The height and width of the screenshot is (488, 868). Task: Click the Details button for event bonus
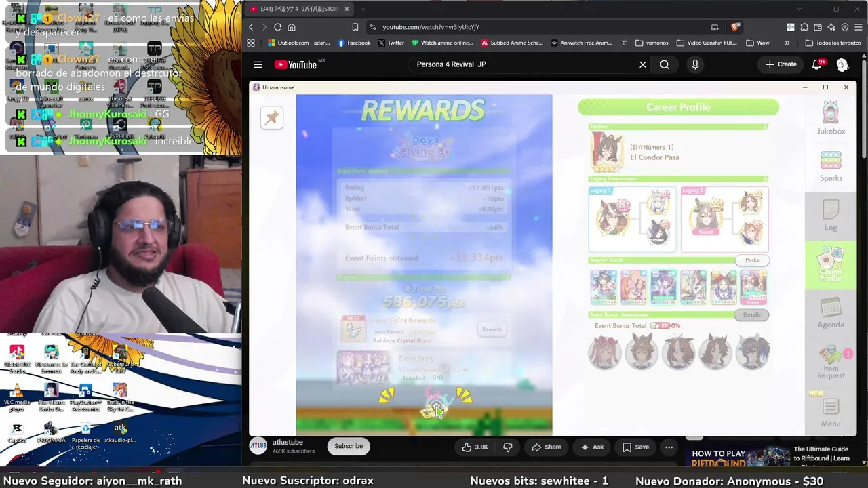[x=751, y=314]
